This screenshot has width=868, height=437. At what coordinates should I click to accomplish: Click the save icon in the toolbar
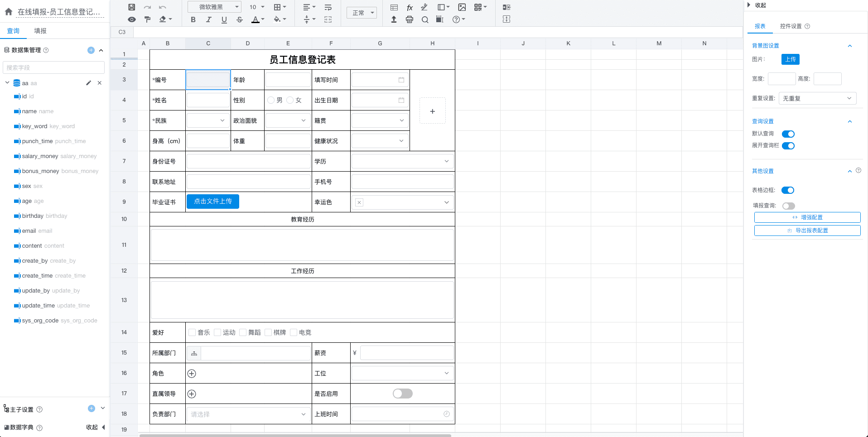131,7
